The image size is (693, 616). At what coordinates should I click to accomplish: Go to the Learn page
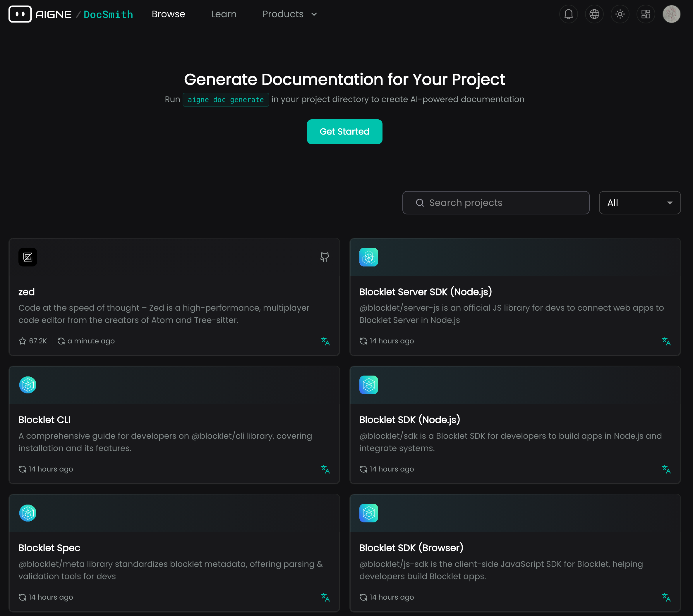pyautogui.click(x=223, y=14)
